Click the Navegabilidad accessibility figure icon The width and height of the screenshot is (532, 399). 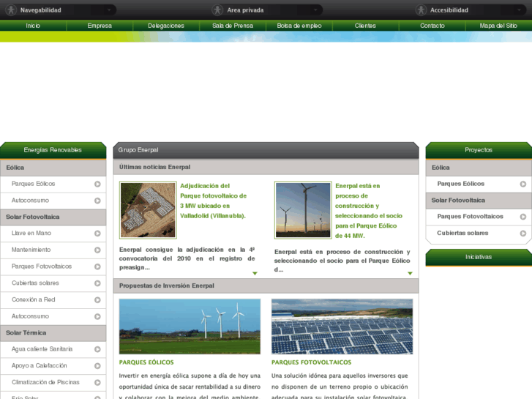pos(11,10)
